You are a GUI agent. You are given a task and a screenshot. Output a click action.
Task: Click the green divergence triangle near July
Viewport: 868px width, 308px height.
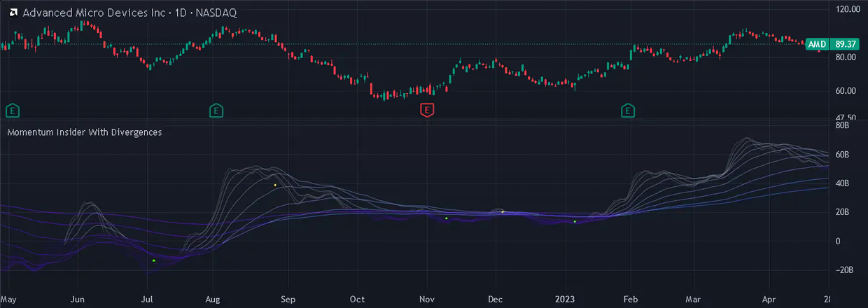(154, 260)
